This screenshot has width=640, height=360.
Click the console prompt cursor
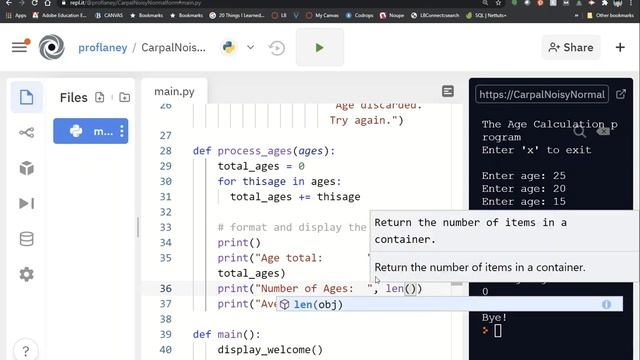498,331
